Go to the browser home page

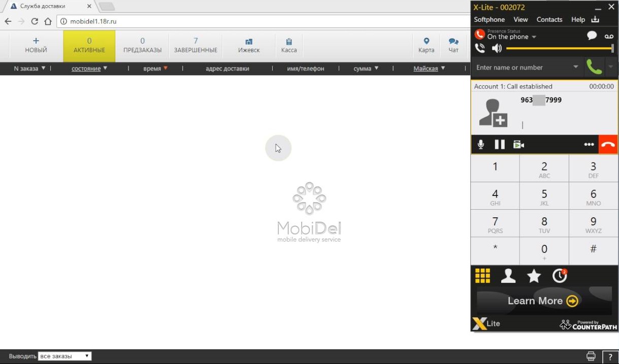coord(48,21)
